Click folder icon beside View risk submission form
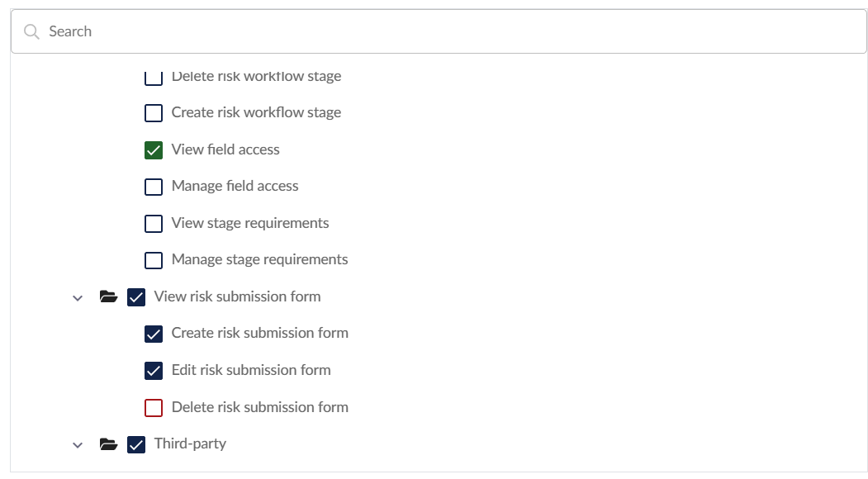The width and height of the screenshot is (868, 479). coord(108,296)
